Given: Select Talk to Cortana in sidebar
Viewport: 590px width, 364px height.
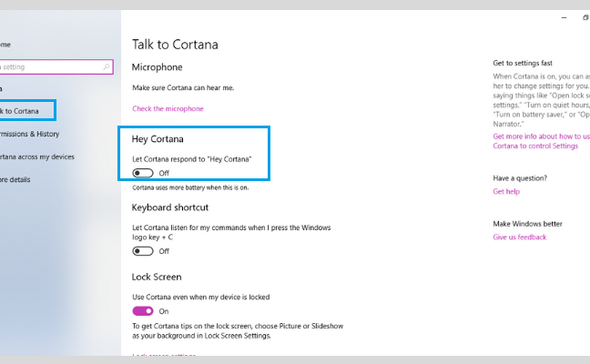Looking at the screenshot, I should coord(21,111).
